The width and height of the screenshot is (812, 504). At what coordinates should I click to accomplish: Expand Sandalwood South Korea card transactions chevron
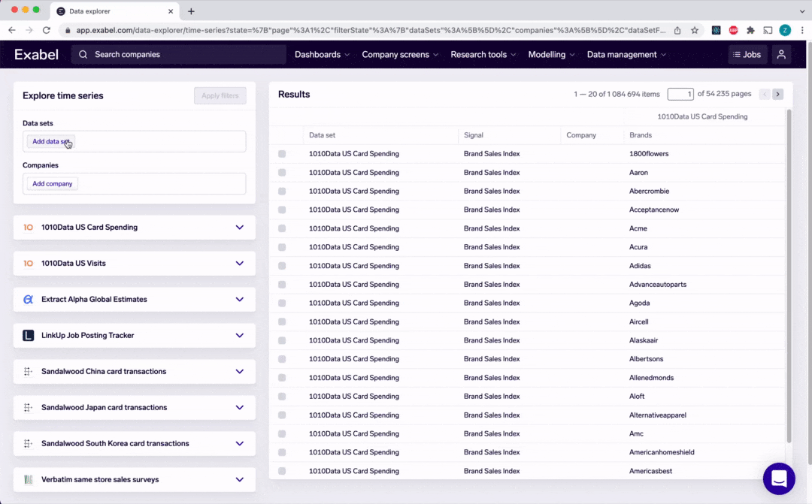pyautogui.click(x=240, y=443)
